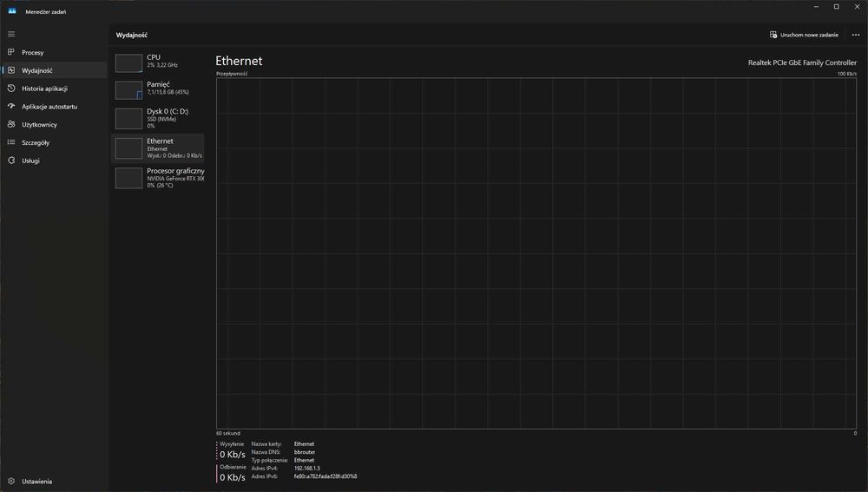Select the Ethernet mini graph thumbnail
Image resolution: width=868 pixels, height=492 pixels.
coord(128,148)
